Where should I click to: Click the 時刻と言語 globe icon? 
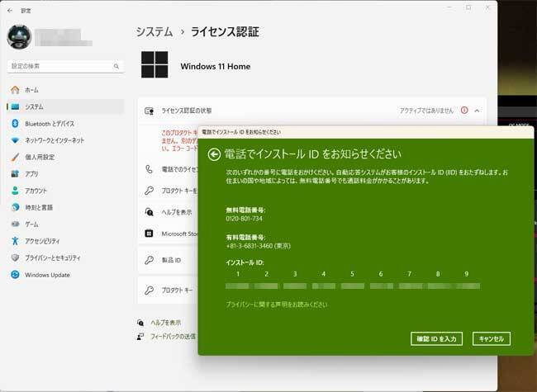pos(15,207)
